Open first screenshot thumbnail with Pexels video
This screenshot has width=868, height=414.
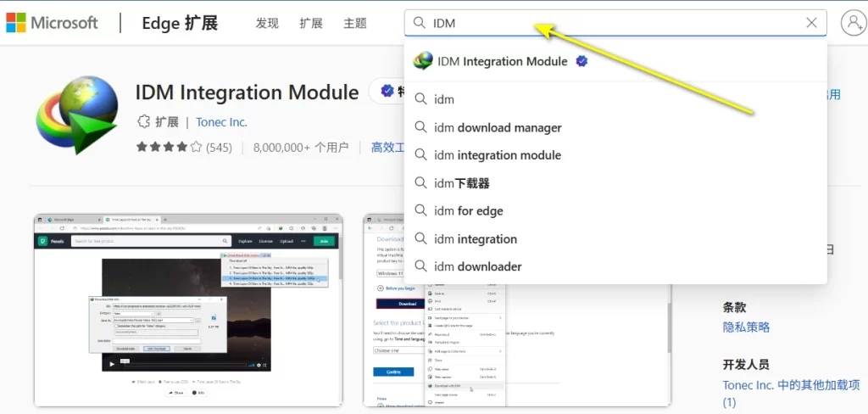click(188, 310)
